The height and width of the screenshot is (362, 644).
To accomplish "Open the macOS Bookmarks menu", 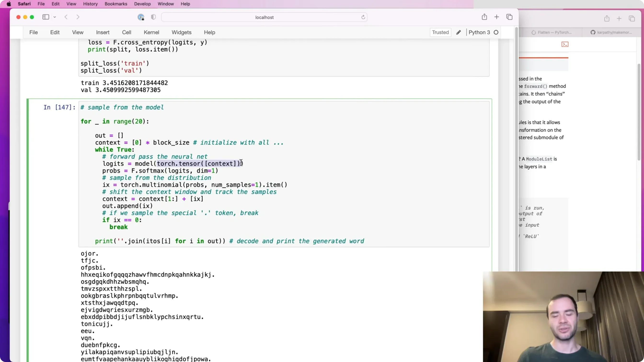I will 116,4.
